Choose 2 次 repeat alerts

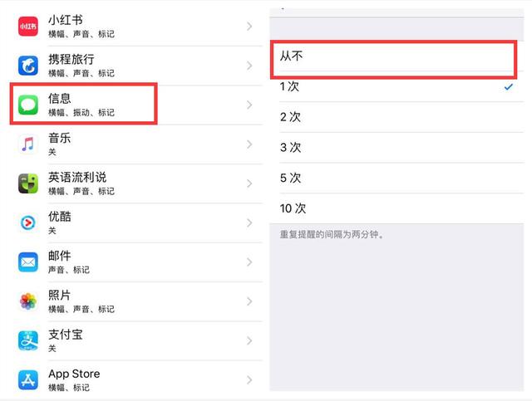(397, 117)
